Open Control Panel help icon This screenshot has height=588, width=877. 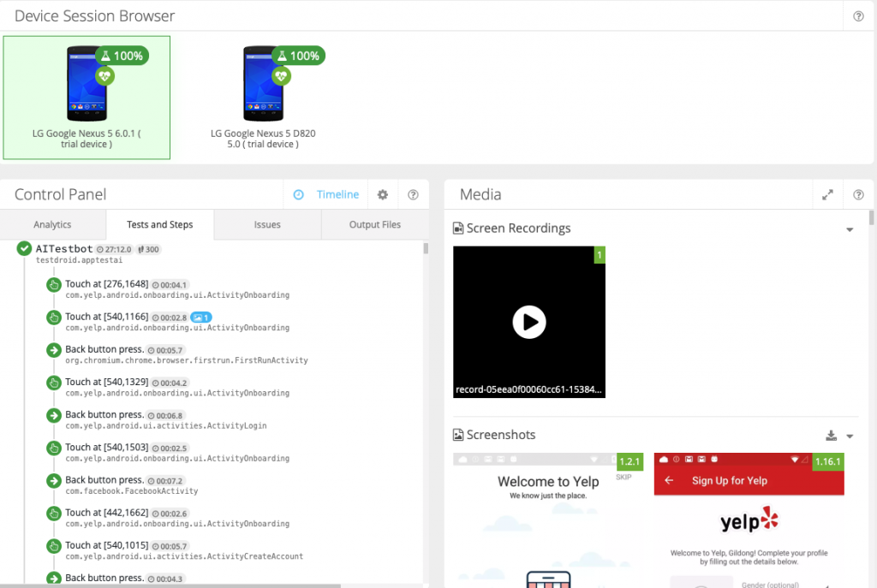tap(413, 194)
